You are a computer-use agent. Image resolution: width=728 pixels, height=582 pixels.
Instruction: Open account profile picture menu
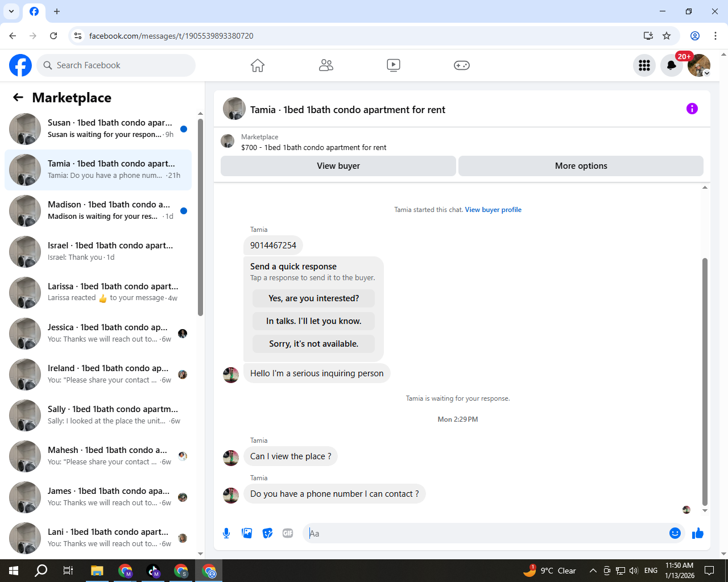pyautogui.click(x=699, y=65)
